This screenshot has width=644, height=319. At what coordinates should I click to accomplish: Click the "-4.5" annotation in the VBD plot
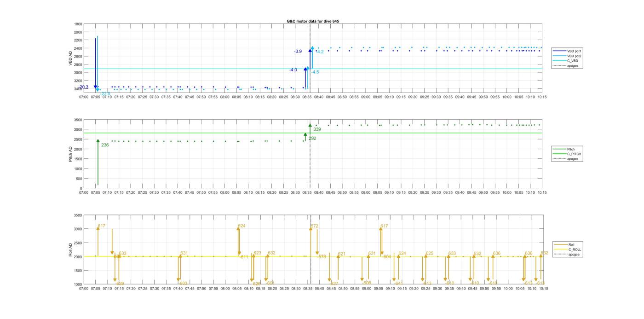(315, 72)
